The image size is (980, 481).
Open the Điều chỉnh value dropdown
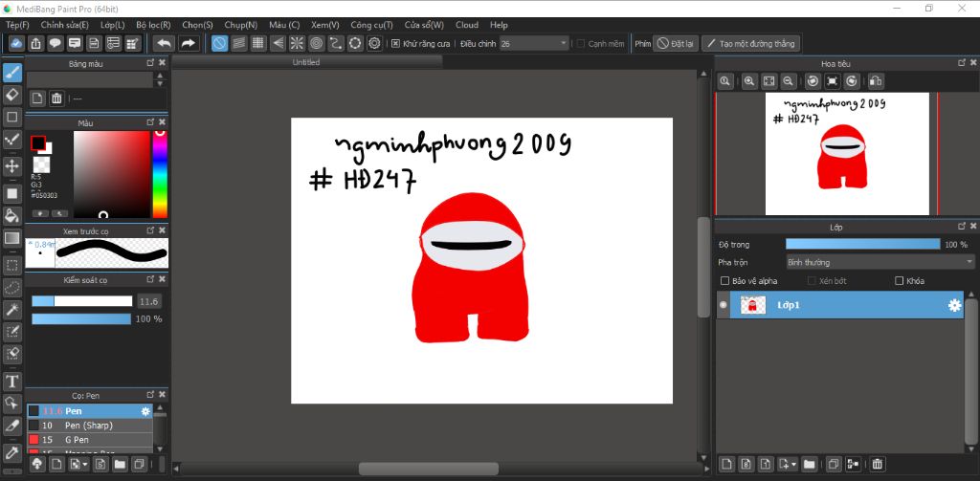click(534, 44)
